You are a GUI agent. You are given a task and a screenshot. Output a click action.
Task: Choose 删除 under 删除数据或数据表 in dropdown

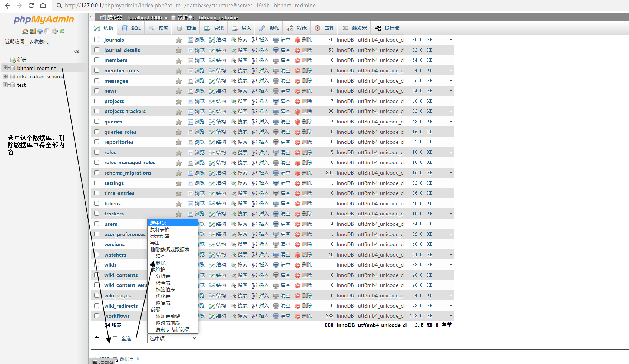(160, 263)
